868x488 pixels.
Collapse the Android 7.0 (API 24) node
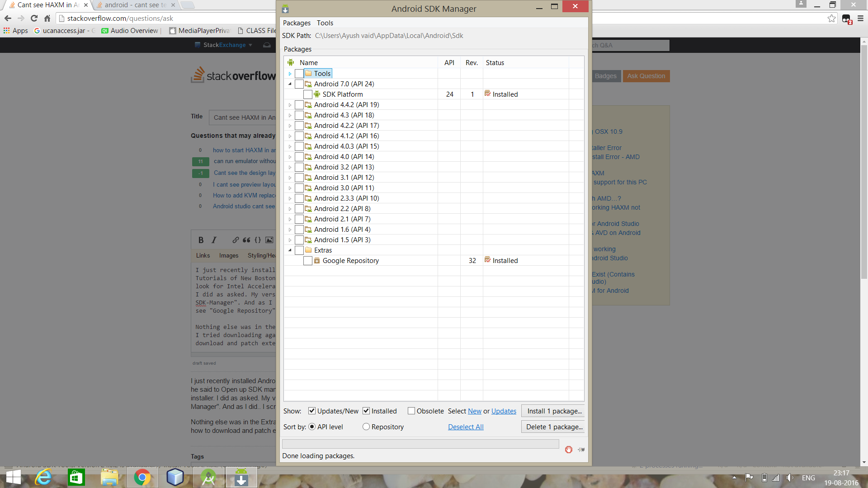(290, 84)
